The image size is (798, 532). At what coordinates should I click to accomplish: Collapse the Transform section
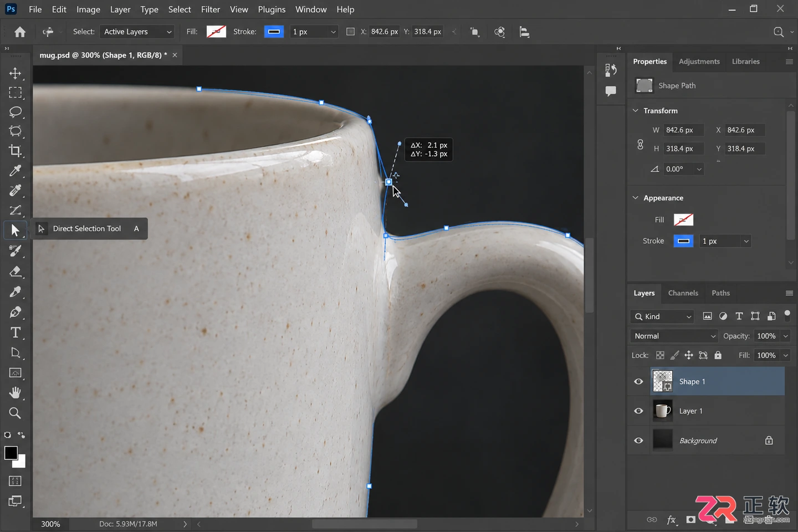point(636,110)
